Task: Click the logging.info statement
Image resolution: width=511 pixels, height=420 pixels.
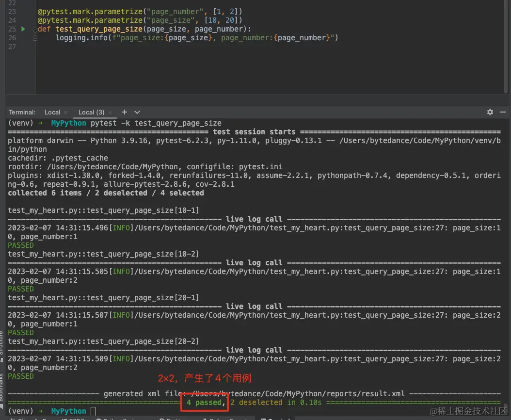Action: coord(197,38)
